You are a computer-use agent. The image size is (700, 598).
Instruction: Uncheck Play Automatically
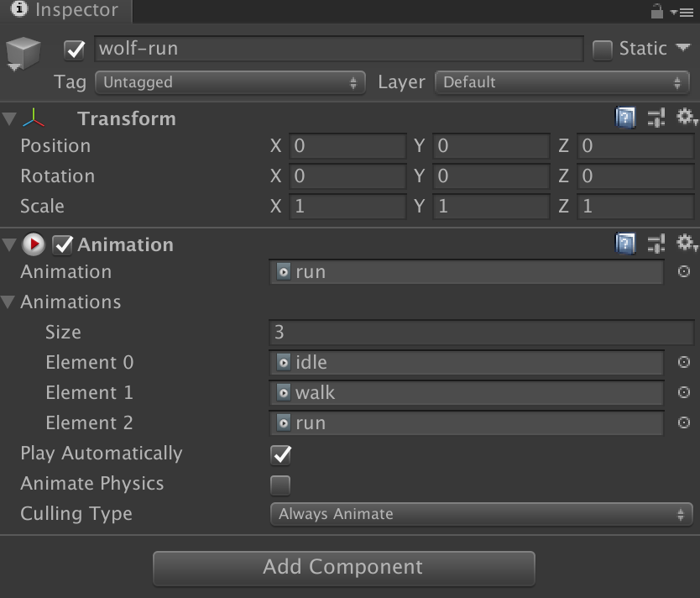(280, 454)
